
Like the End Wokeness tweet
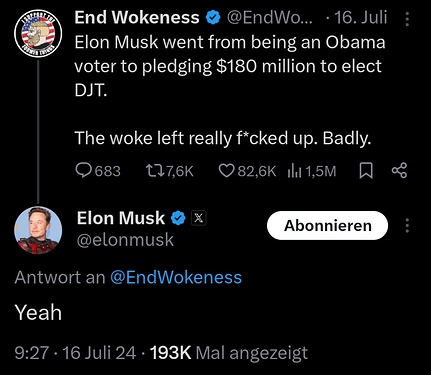(226, 171)
